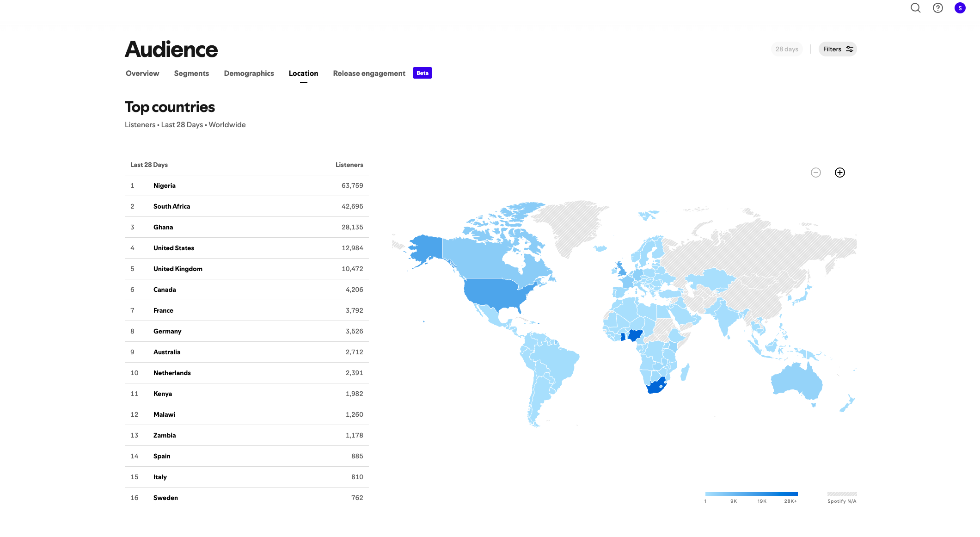Expand the Last 28 Days column header
The height and width of the screenshot is (537, 980).
point(149,165)
